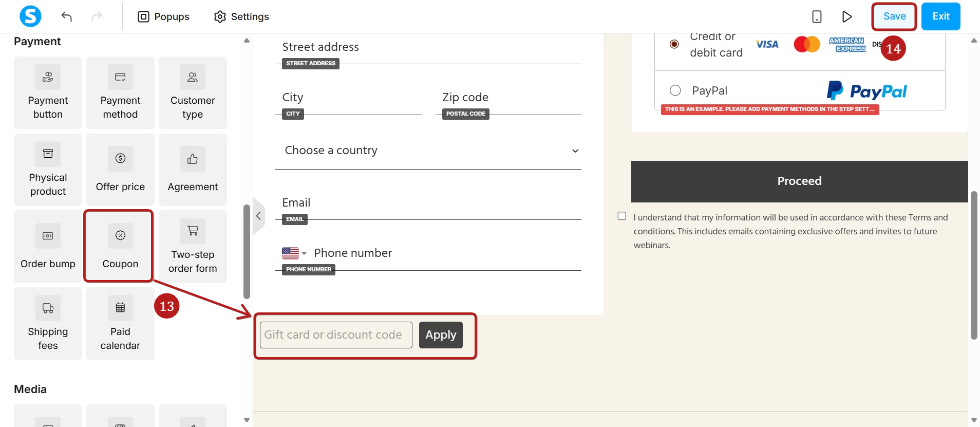Add the Two-step order form element
Screen dimensions: 980x427
tap(193, 247)
